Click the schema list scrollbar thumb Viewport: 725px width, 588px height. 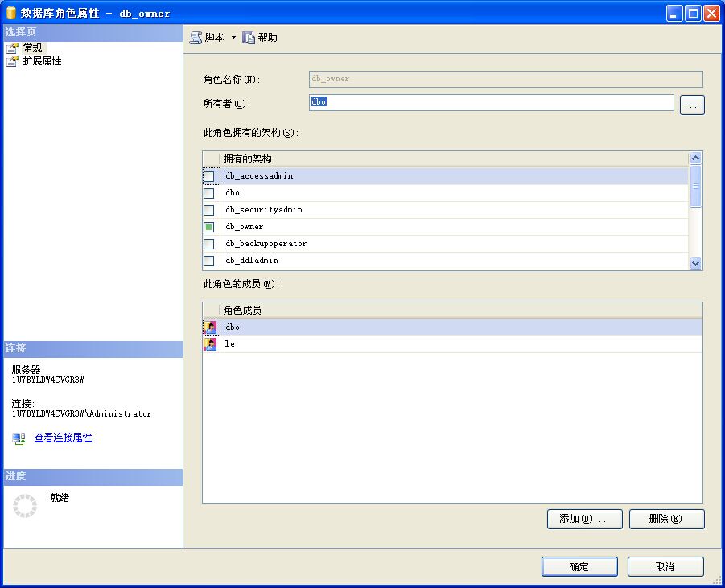(695, 186)
